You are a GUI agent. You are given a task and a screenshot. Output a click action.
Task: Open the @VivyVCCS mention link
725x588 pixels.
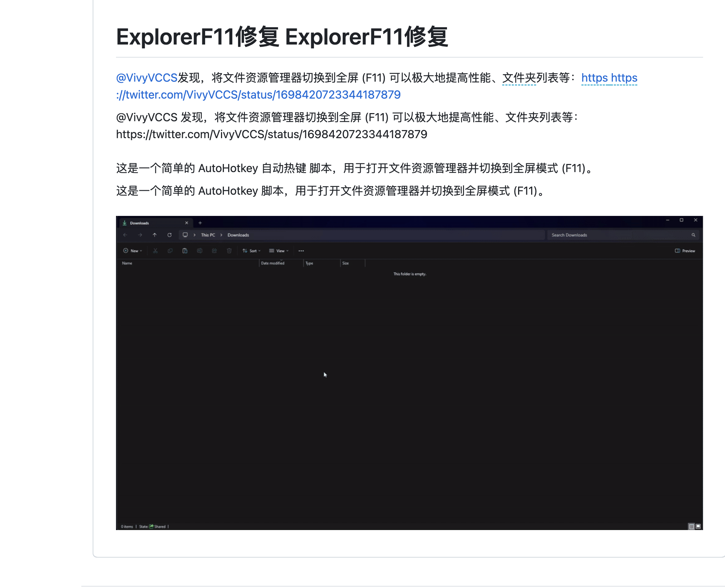pyautogui.click(x=147, y=78)
